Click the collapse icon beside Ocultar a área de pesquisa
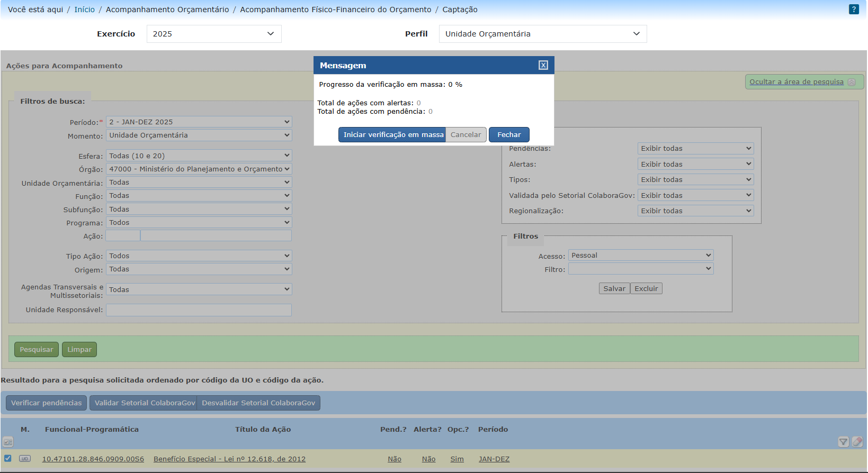 (852, 82)
